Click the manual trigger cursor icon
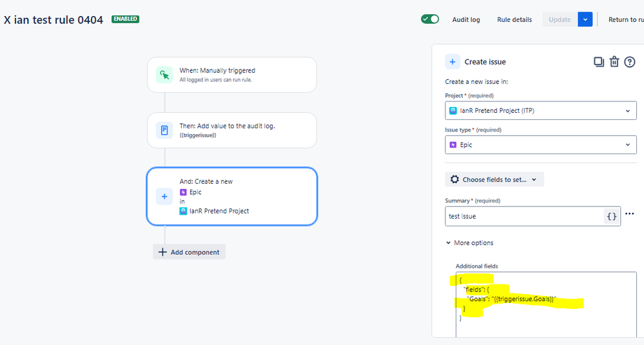 point(164,75)
